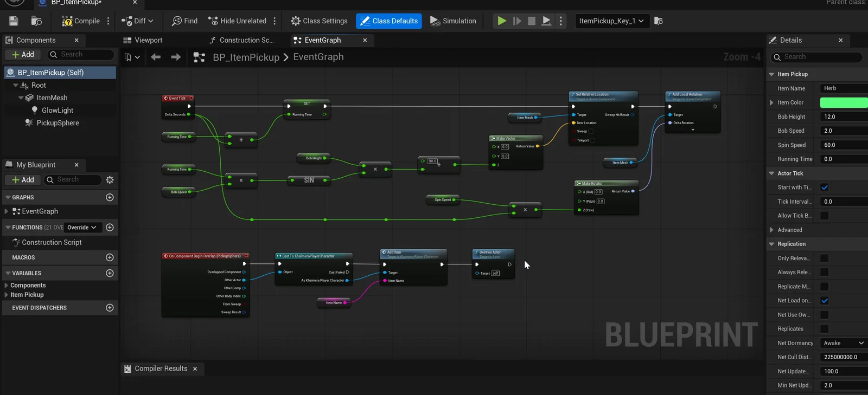Save the blueprint with the floppy disk icon

(x=14, y=21)
